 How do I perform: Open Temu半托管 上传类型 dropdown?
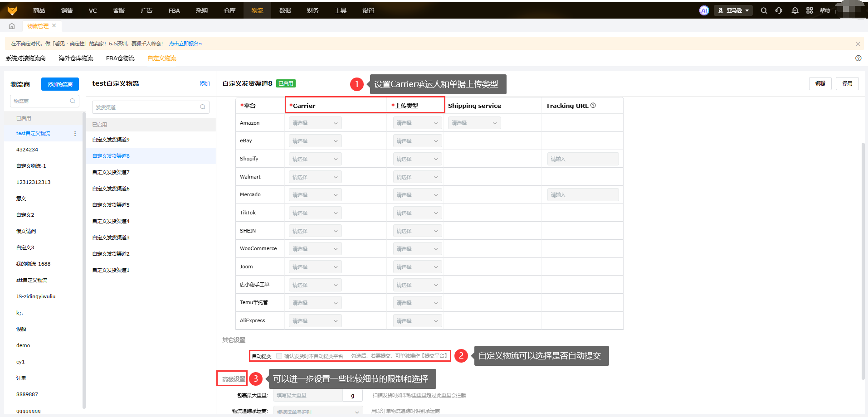[417, 303]
